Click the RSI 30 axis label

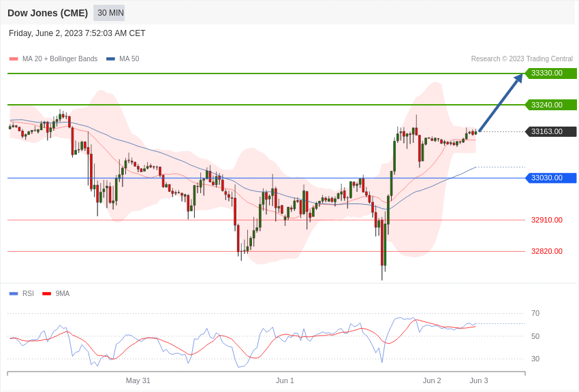535,359
